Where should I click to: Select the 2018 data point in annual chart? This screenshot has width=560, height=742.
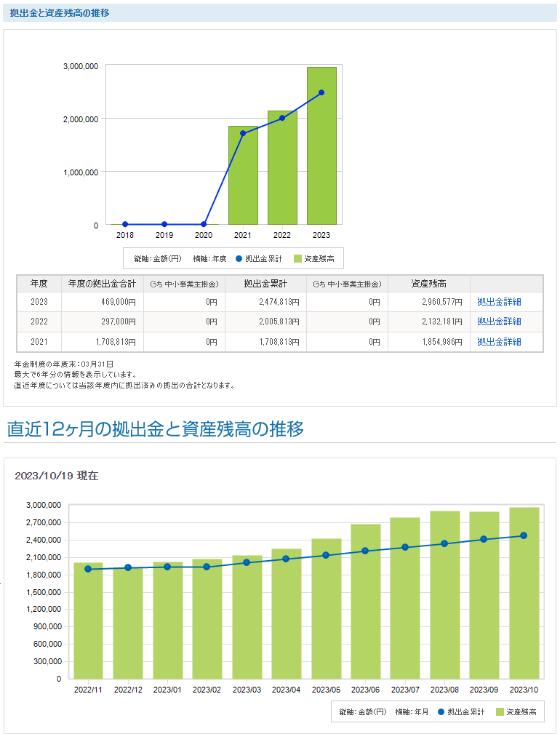pos(125,224)
